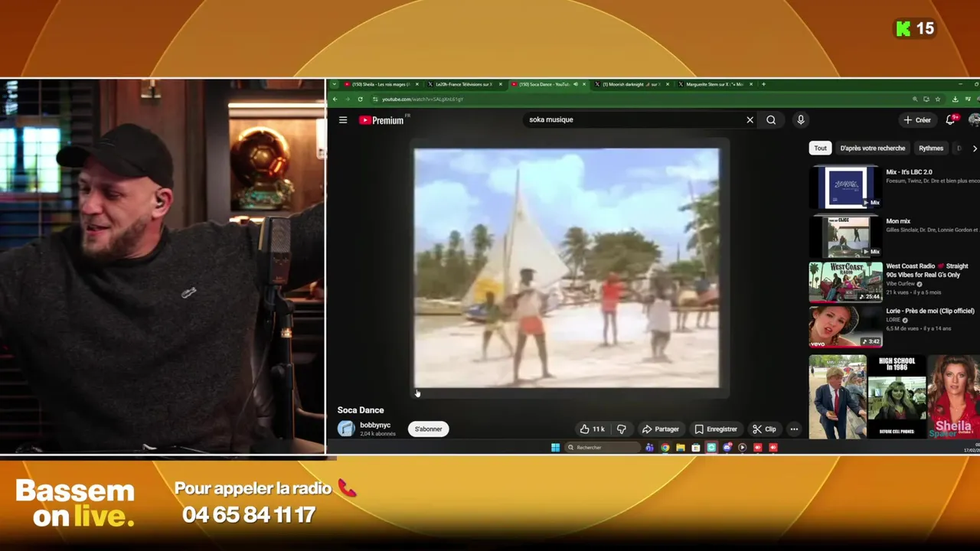This screenshot has height=551, width=980.
Task: Select the D'après votre recherche chip
Action: (872, 148)
